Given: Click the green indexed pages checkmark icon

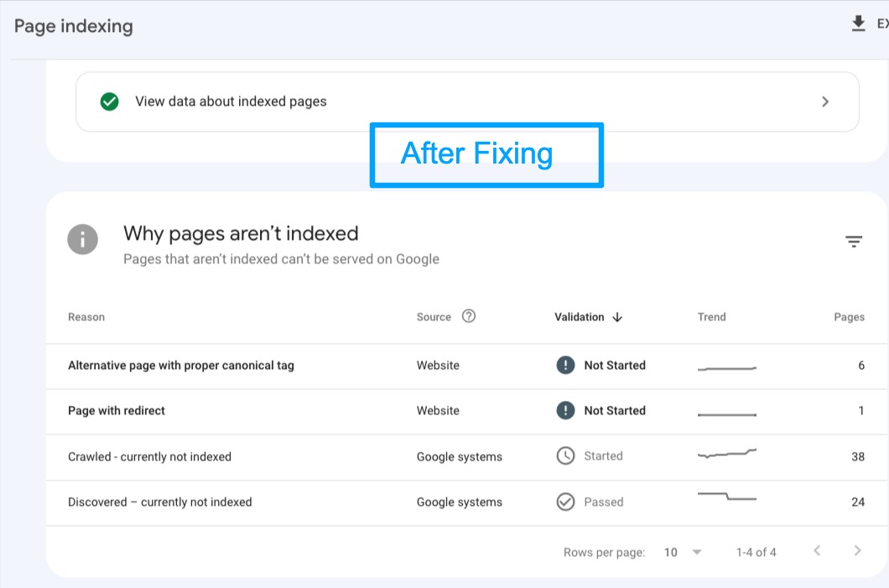Looking at the screenshot, I should tap(109, 101).
